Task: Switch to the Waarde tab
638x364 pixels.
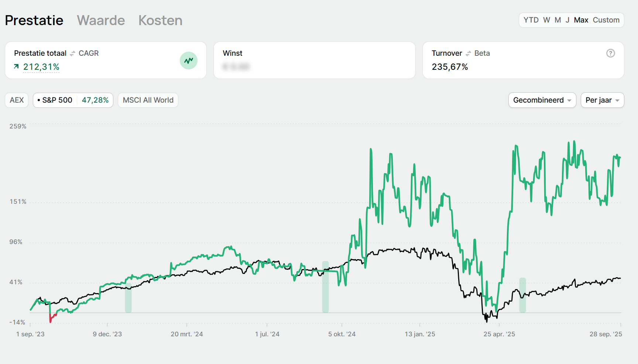Action: (x=101, y=20)
